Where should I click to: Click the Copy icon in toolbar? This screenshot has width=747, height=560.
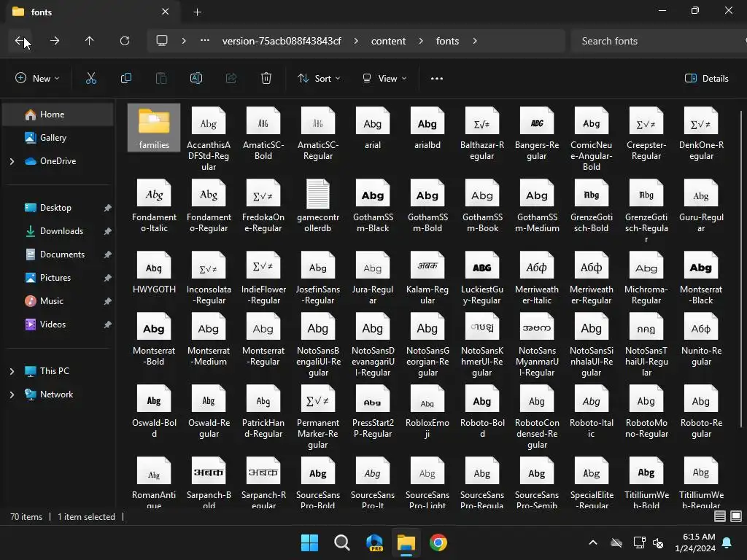coord(125,79)
